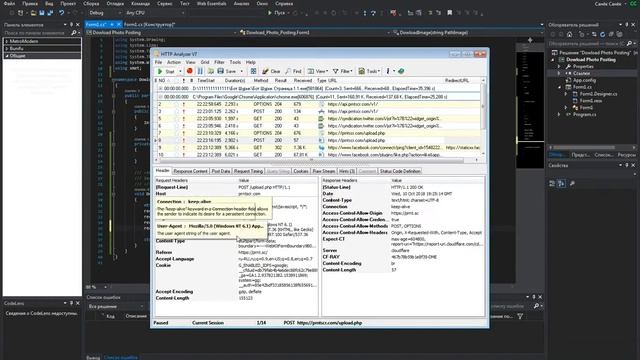
Task: Click the Find button in HTTP Analyzer toolbar
Action: [293, 71]
